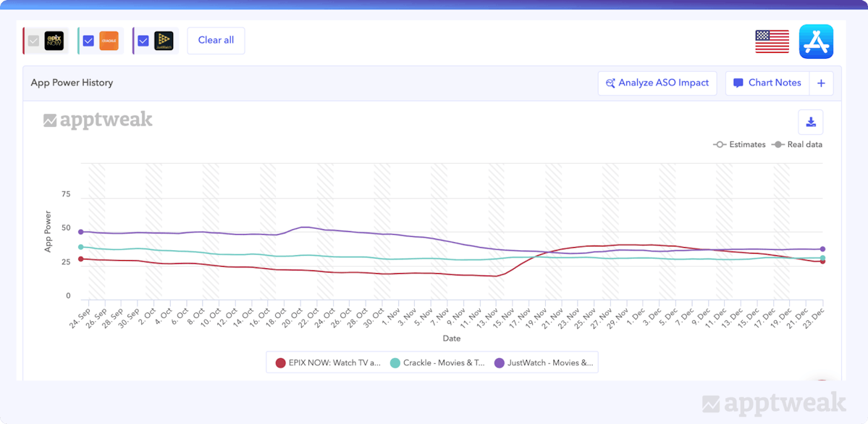Screen dimensions: 868x424
Task: Open Chart Notes
Action: point(767,83)
